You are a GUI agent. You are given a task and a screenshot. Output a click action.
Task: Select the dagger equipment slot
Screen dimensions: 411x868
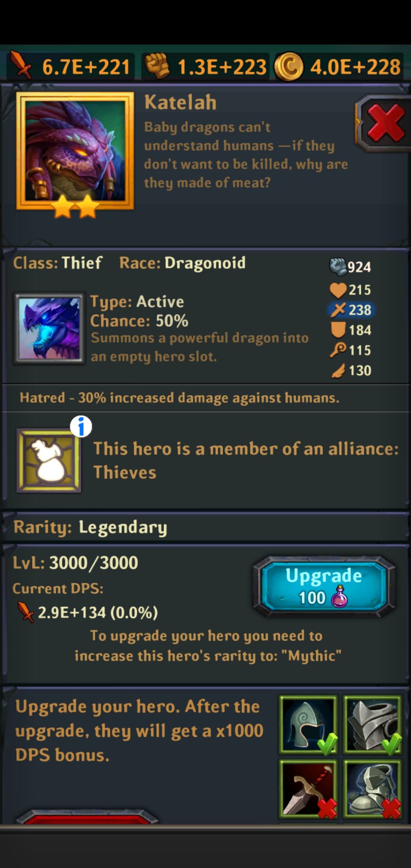click(308, 789)
